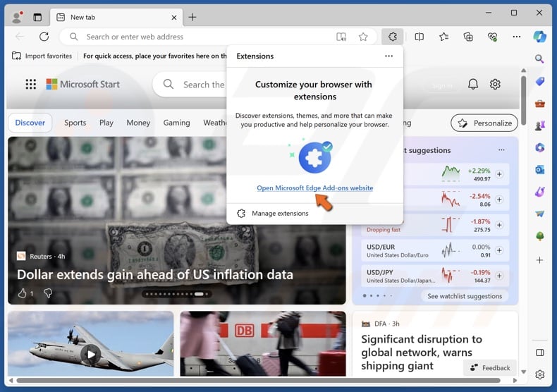Screen dimensions: 557x392
Task: Select the Gaming tab
Action: (176, 123)
